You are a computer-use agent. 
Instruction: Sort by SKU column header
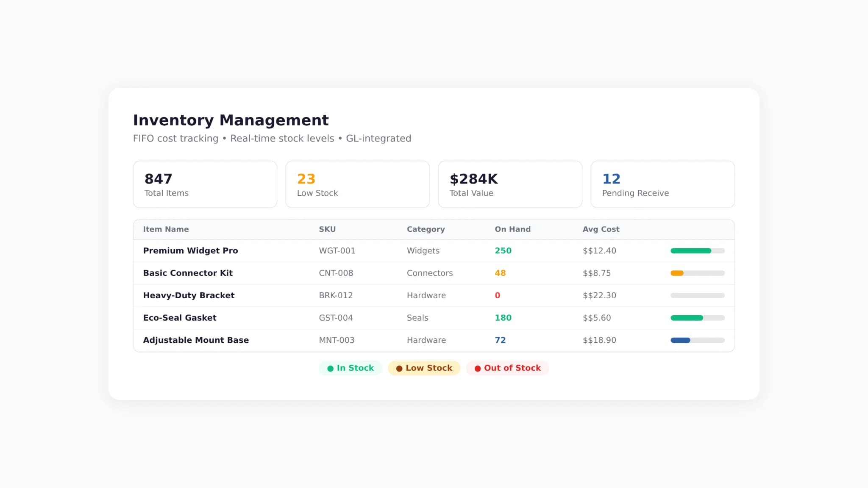tap(327, 229)
